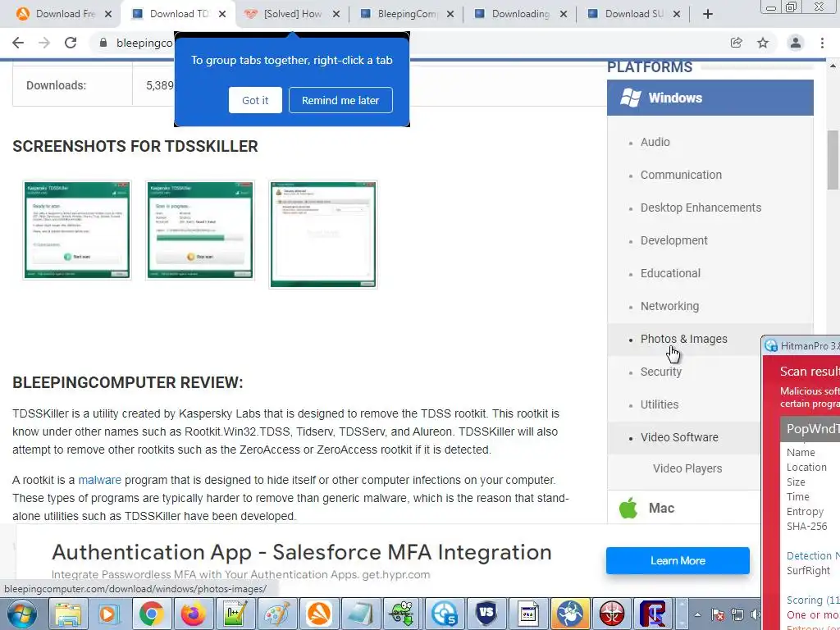Reload the current page
840x630 pixels.
(71, 43)
